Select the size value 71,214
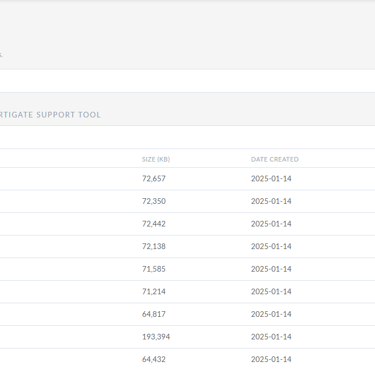 (x=154, y=292)
